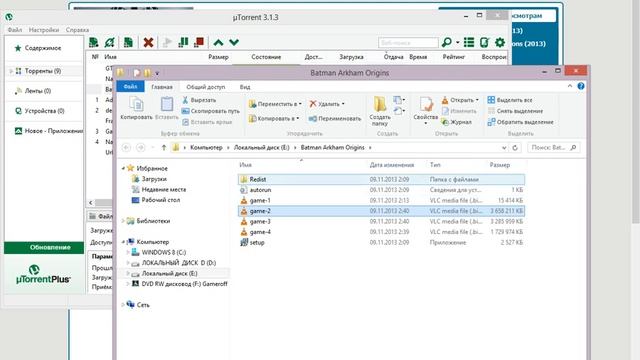Click the green Обновление button in µTorrent
This screenshot has height=360, width=640.
(x=44, y=247)
